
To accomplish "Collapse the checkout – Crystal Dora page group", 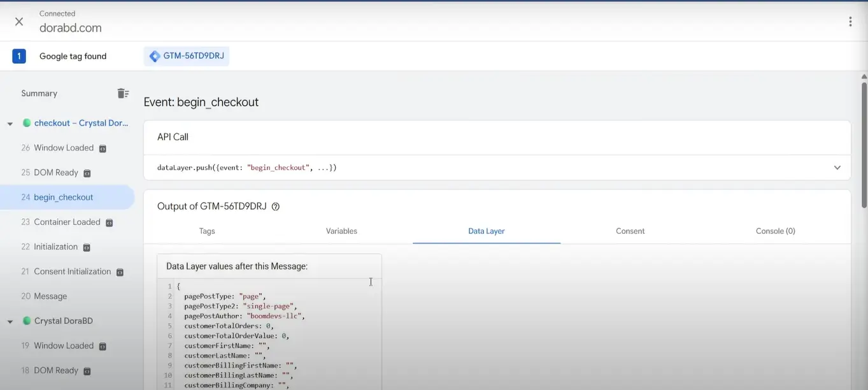I will pos(10,124).
